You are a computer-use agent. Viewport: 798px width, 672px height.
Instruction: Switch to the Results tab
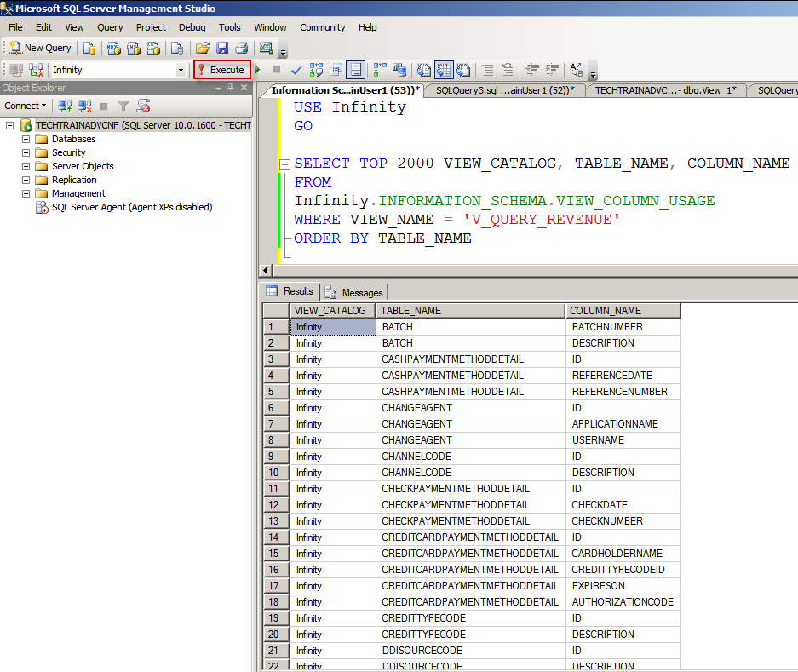pyautogui.click(x=290, y=291)
